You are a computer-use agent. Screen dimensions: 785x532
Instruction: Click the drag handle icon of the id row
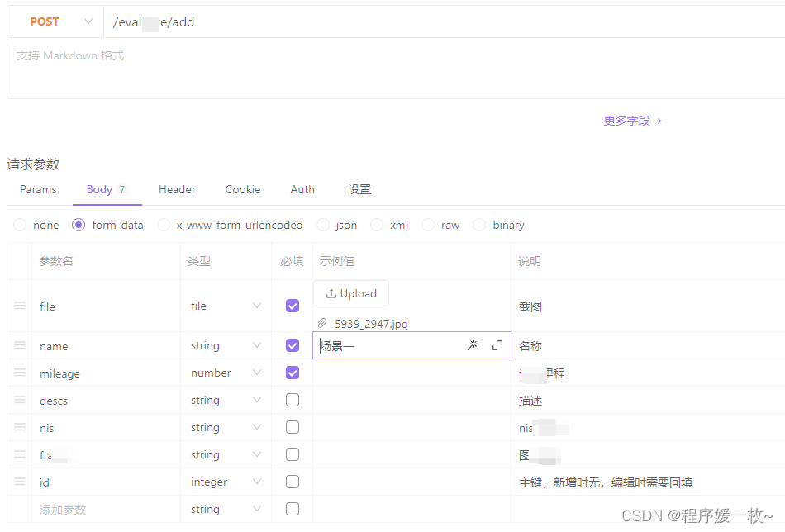tap(19, 482)
